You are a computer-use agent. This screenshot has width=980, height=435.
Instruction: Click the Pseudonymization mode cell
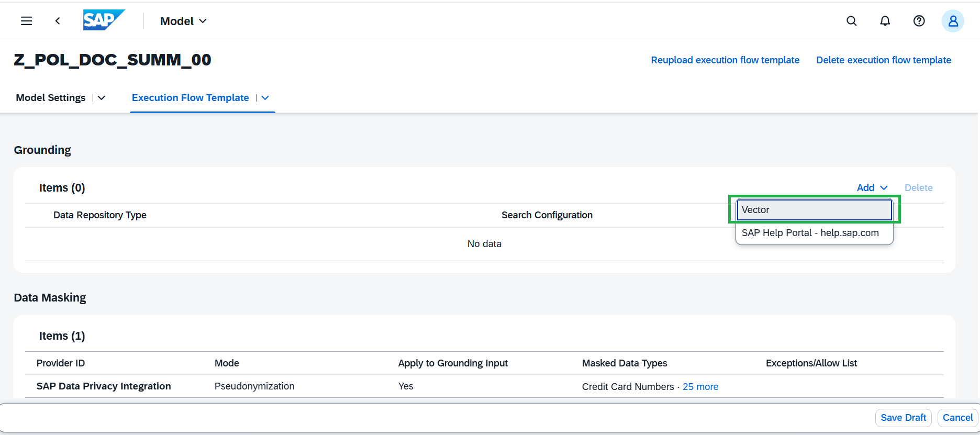tap(254, 386)
